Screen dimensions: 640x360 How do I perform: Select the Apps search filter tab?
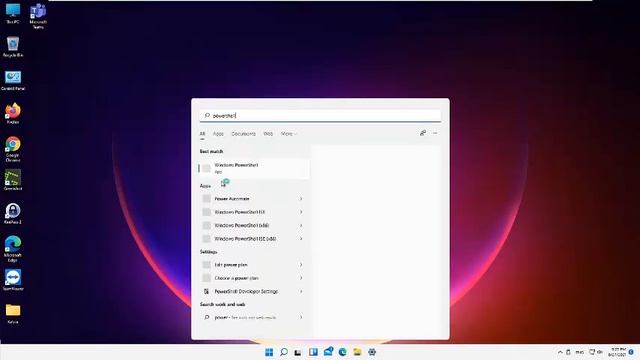click(218, 134)
